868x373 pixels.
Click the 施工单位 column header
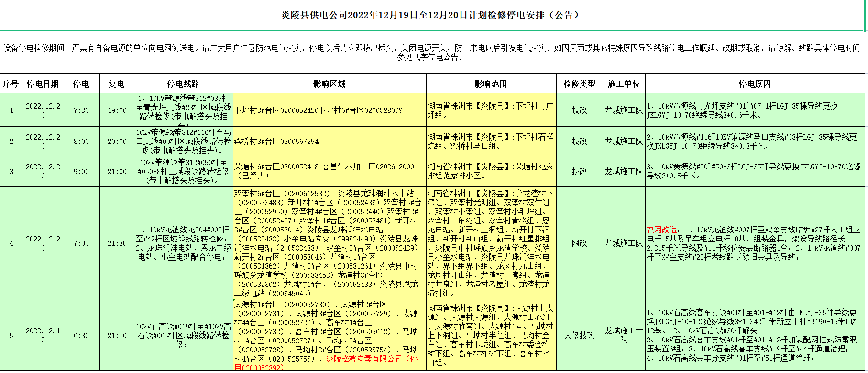click(624, 84)
